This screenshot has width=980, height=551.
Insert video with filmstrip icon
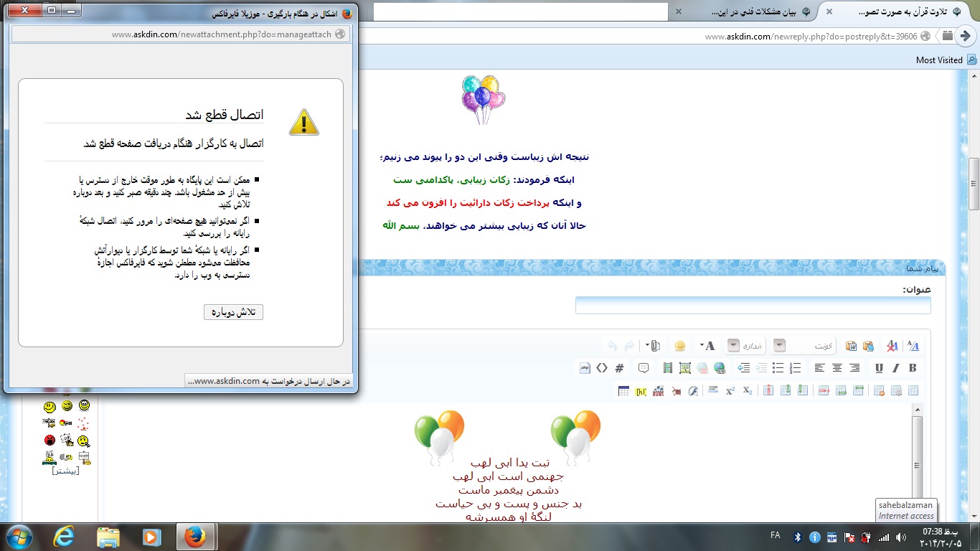click(x=668, y=368)
